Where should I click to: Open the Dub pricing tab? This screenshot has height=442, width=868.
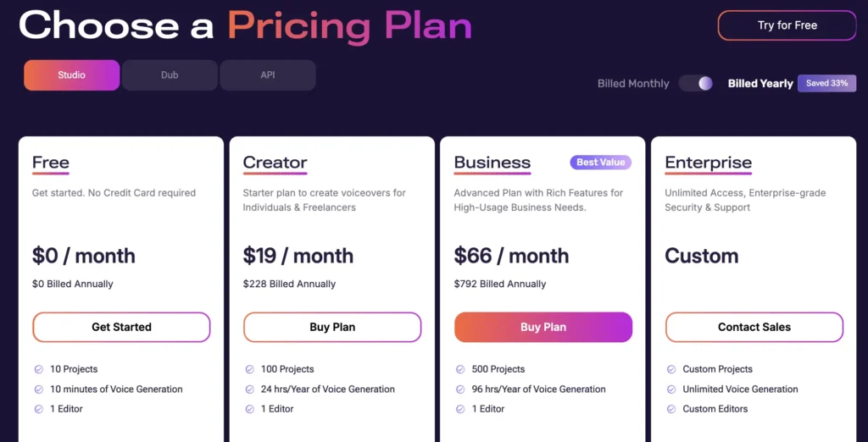[x=170, y=75]
